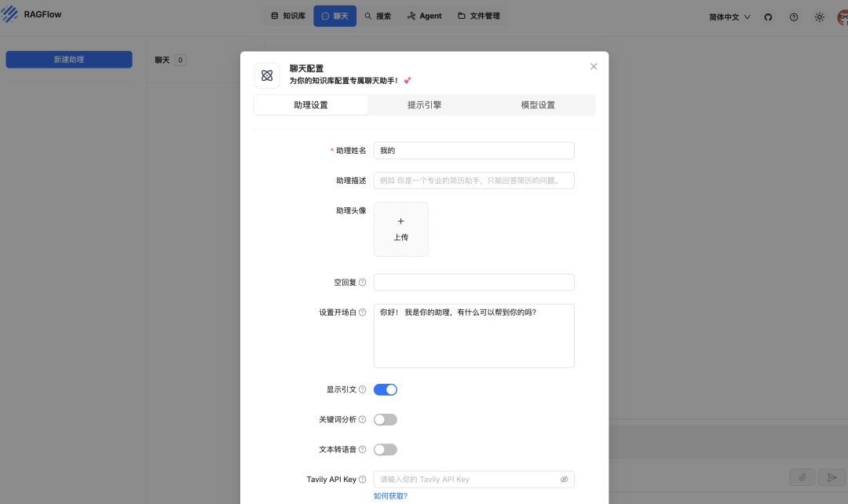Enable the 文本转语音 toggle
Screen dimensions: 848x504
click(386, 448)
